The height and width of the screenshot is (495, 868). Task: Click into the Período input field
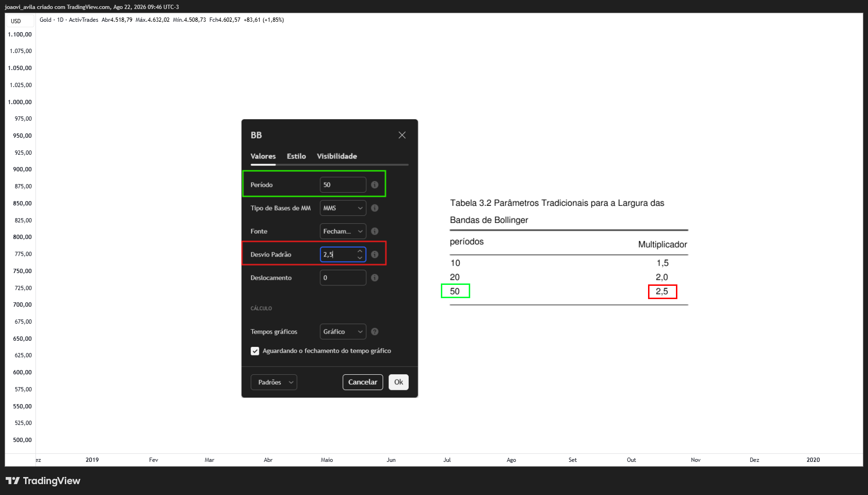pos(343,185)
